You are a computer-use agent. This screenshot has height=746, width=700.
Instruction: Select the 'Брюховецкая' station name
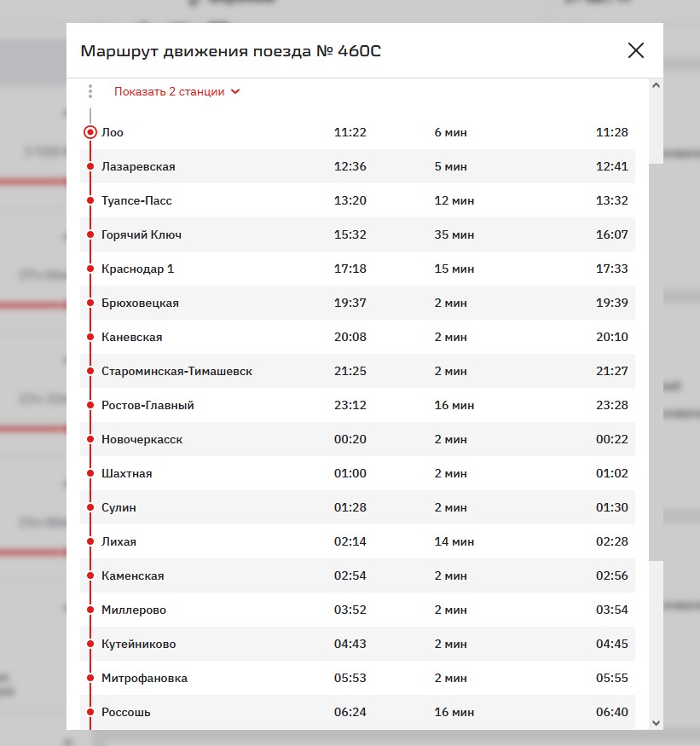point(141,303)
